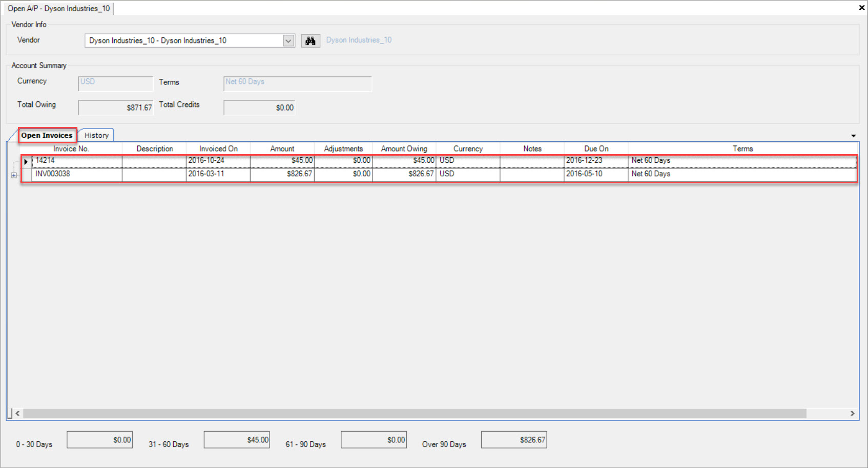Image resolution: width=868 pixels, height=468 pixels.
Task: Click the 31 - 60 Days amount field
Action: pyautogui.click(x=237, y=440)
